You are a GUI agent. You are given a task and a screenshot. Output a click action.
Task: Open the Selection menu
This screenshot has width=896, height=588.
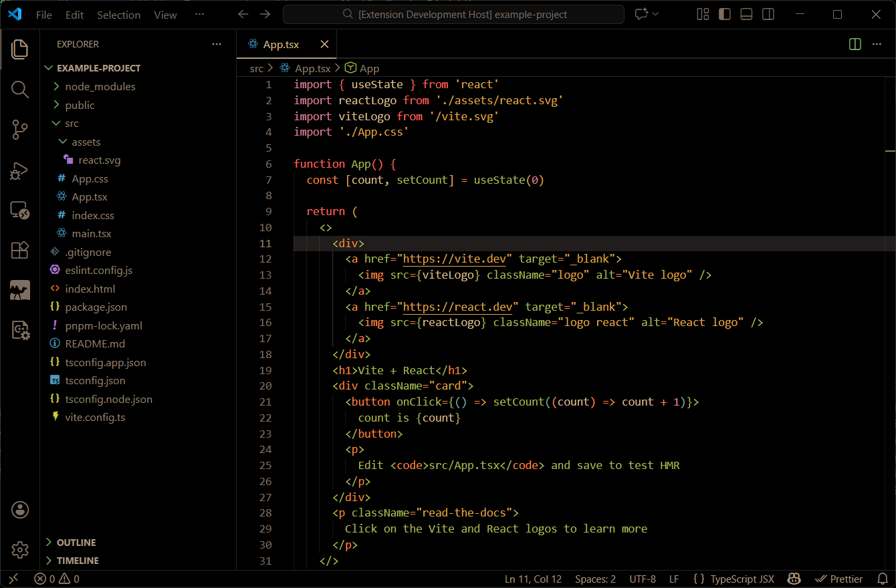point(118,15)
